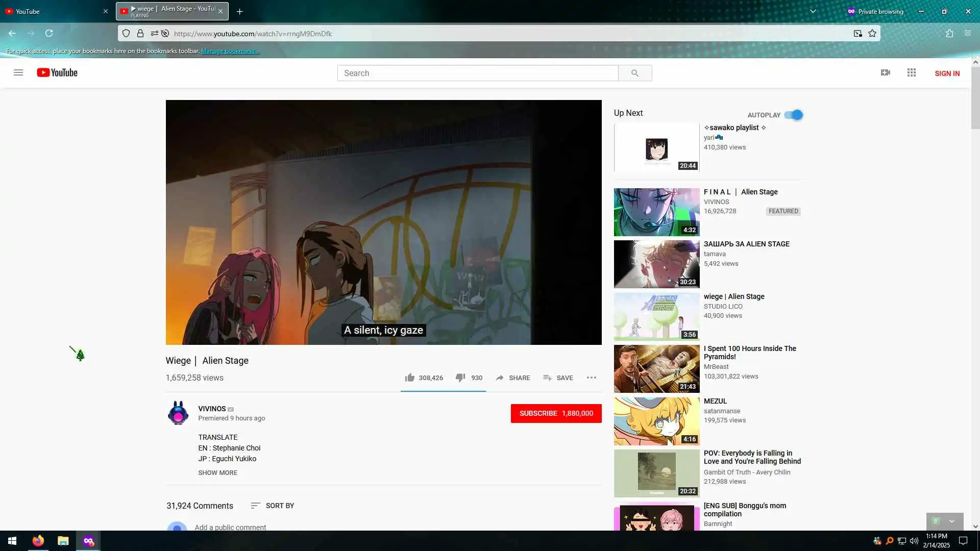The width and height of the screenshot is (980, 551).
Task: Click the thumbs-up like icon
Action: (x=409, y=378)
